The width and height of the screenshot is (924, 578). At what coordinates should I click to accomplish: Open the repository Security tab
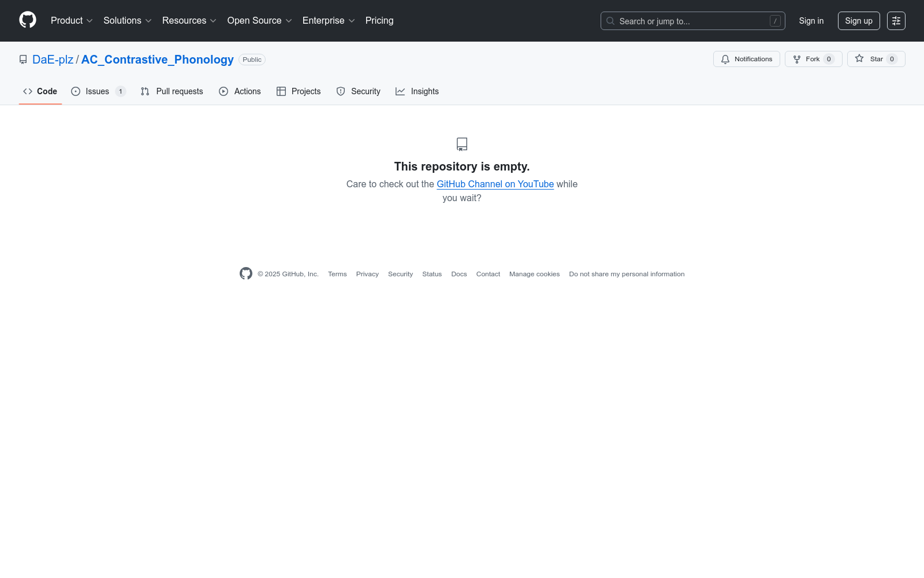(358, 91)
